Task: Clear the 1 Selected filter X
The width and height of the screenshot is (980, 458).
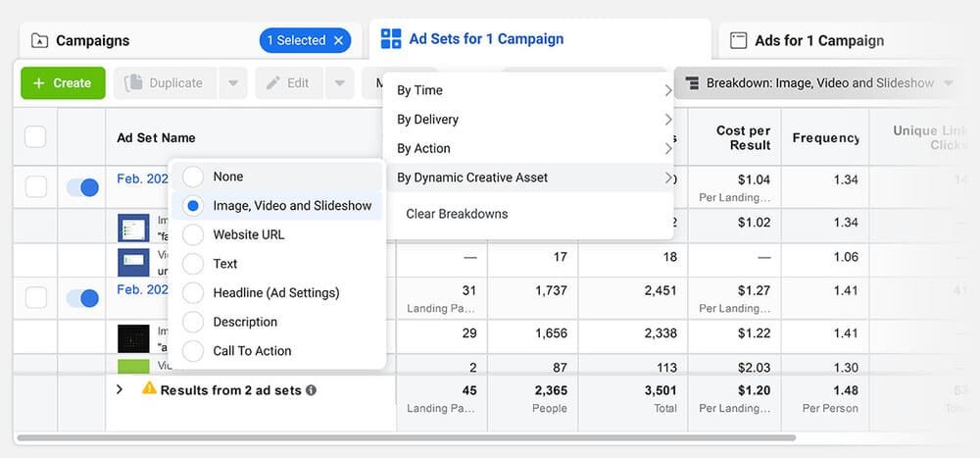Action: [338, 40]
